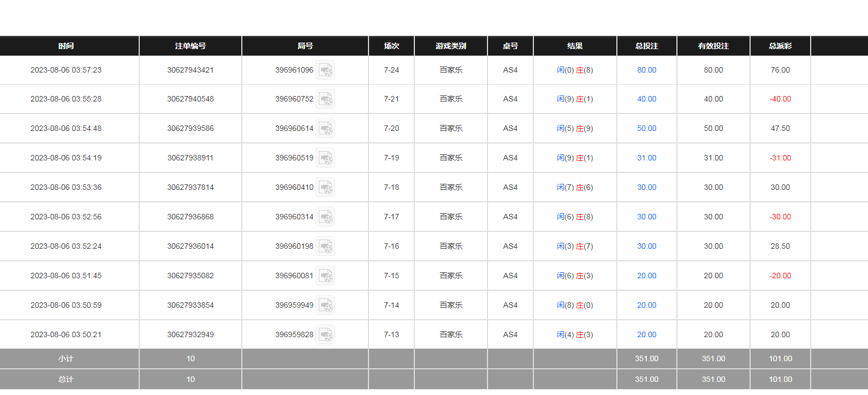868x395 pixels.
Task: Open the 31.00 total bet link
Action: point(646,158)
